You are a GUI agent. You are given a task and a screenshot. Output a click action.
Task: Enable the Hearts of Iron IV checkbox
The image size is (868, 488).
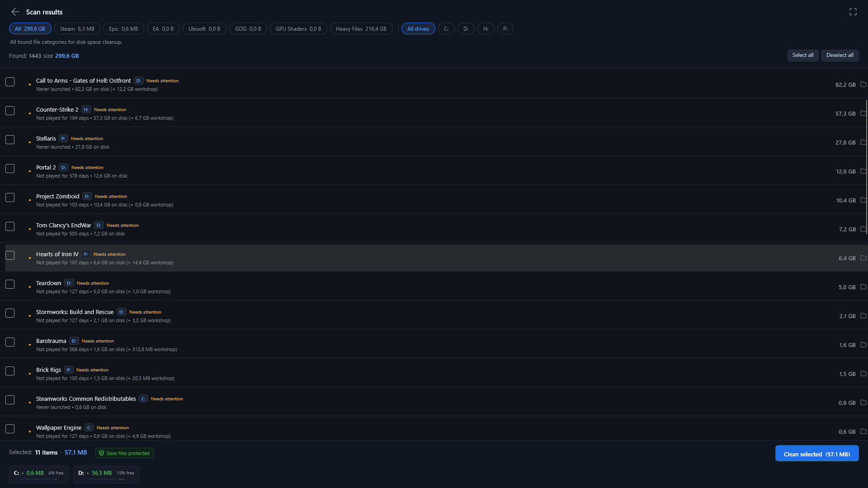[10, 255]
